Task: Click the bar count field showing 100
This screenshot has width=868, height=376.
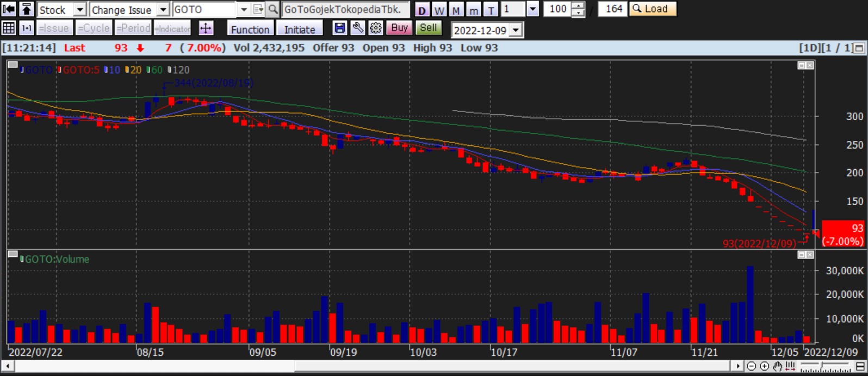Action: (x=557, y=9)
